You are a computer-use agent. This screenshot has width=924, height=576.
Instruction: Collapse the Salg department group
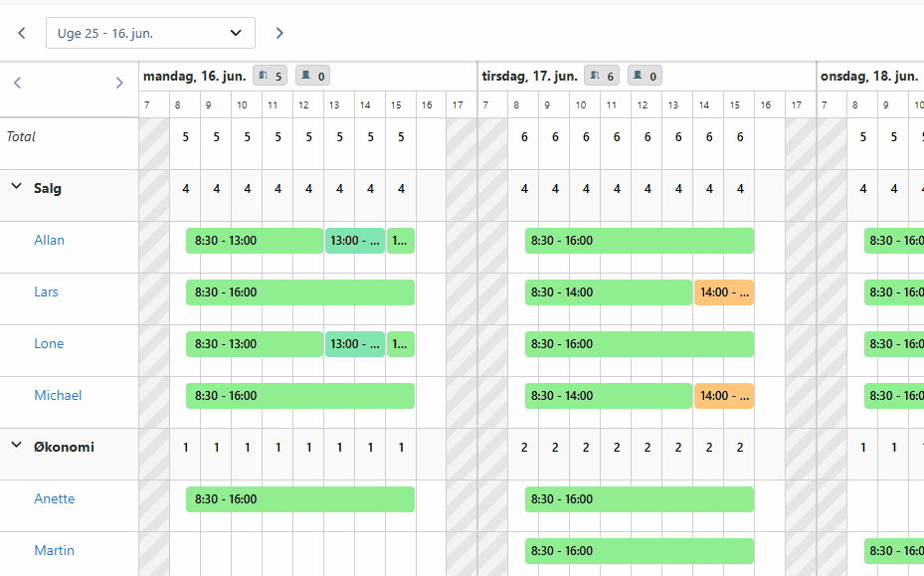16,186
